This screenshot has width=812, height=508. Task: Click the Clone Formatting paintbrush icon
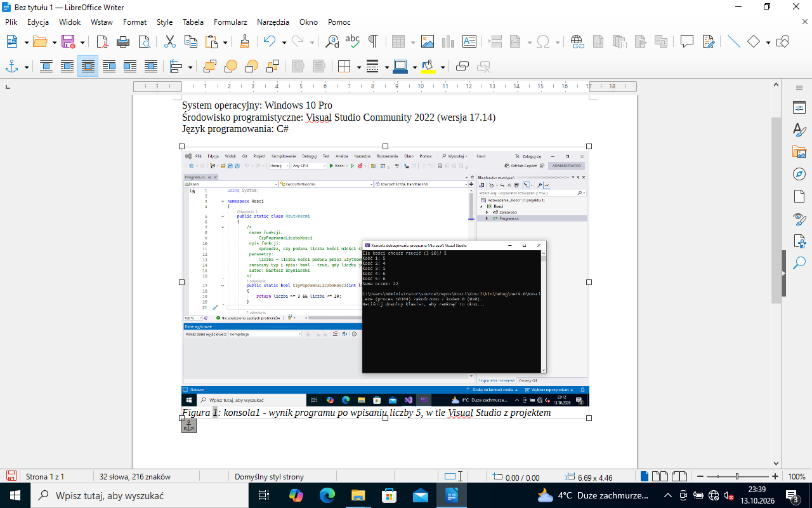tap(245, 42)
